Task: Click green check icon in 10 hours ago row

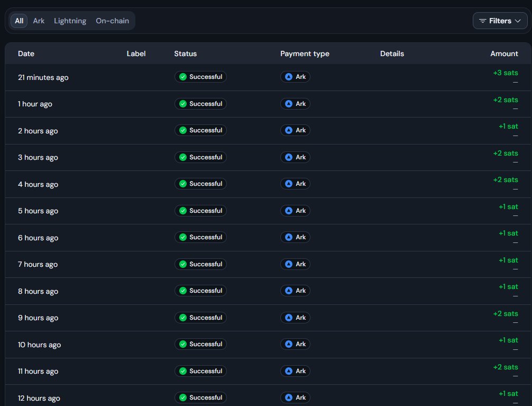Action: pos(183,344)
